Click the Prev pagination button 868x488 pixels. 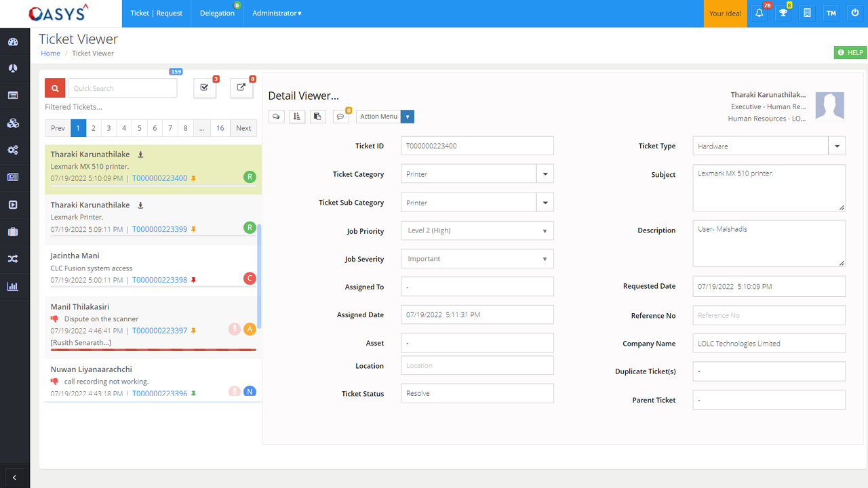(x=58, y=128)
